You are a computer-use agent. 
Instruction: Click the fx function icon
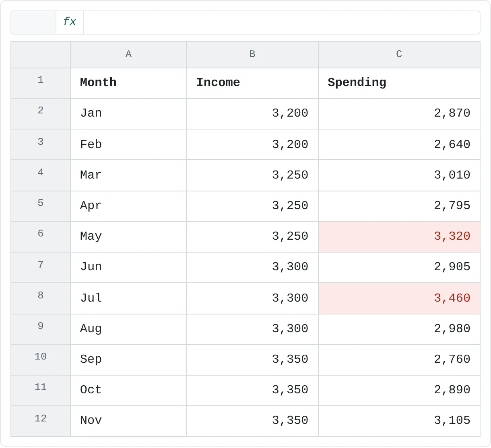(x=70, y=22)
